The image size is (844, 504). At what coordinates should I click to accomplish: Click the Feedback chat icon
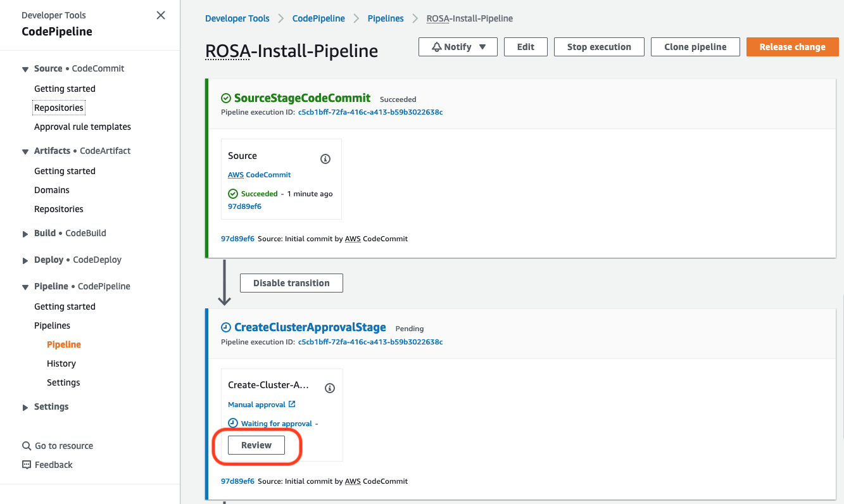pyautogui.click(x=27, y=465)
